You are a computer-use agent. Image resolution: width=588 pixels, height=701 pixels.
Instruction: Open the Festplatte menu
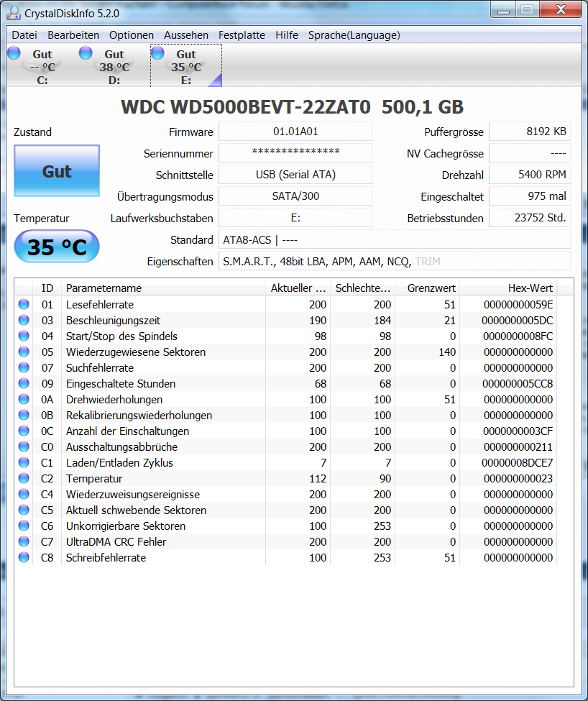coord(242,35)
